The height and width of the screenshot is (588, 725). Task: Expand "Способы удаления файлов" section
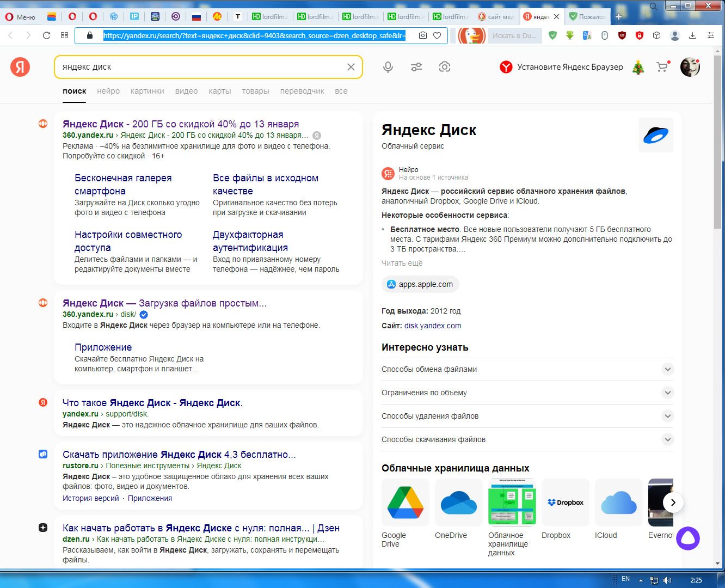(527, 416)
